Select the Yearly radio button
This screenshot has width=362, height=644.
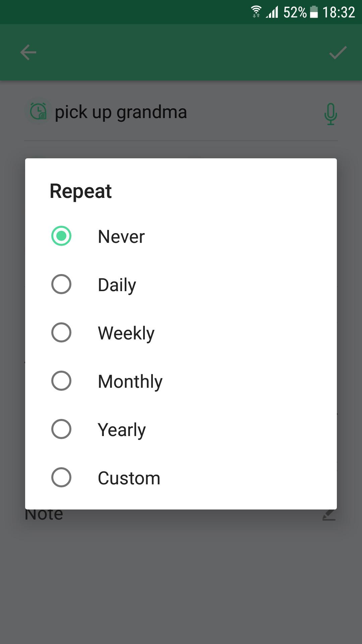tap(61, 429)
